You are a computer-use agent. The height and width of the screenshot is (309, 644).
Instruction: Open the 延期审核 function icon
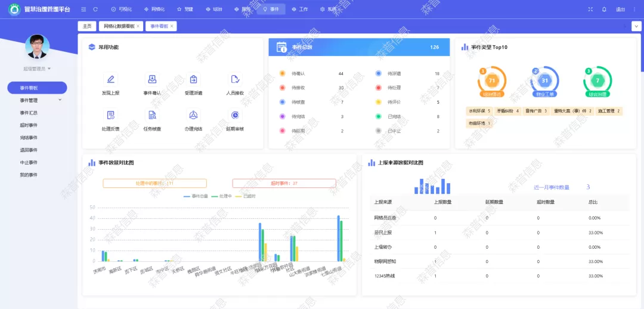pos(235,115)
